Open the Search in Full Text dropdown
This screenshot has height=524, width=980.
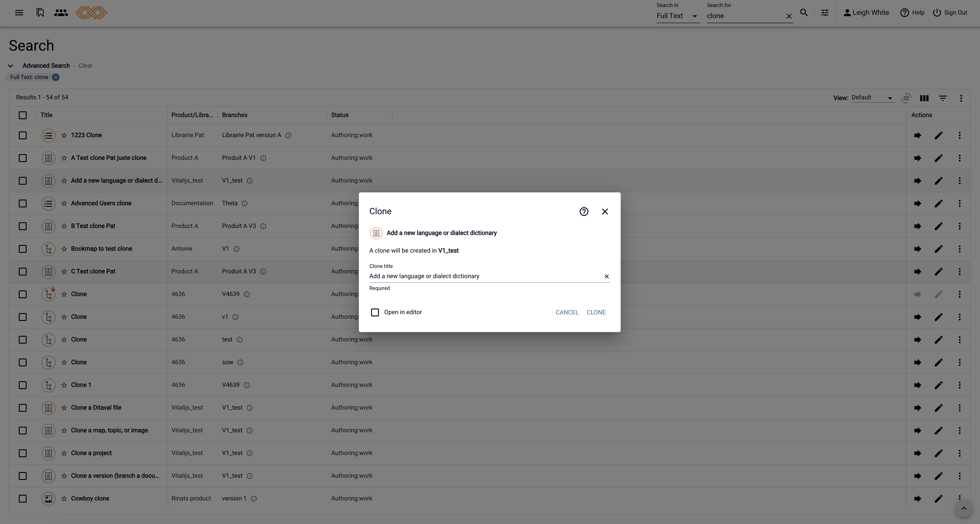(x=678, y=16)
